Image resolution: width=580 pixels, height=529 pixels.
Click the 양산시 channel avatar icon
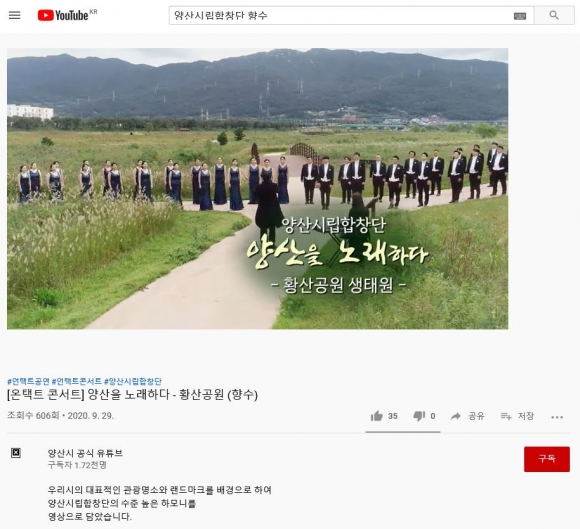coord(16,452)
